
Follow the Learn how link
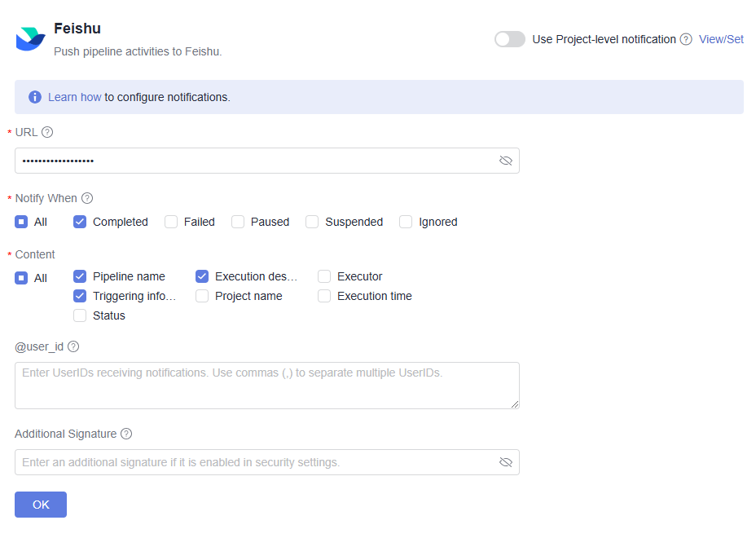pyautogui.click(x=74, y=97)
